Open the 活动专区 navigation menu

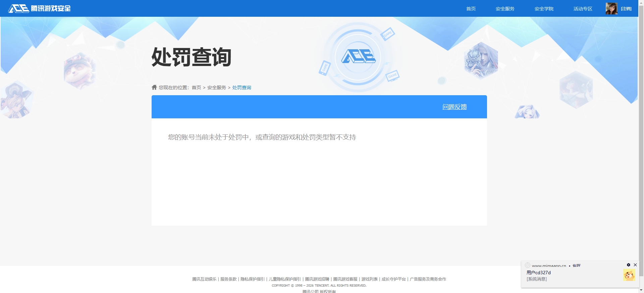[x=583, y=9]
